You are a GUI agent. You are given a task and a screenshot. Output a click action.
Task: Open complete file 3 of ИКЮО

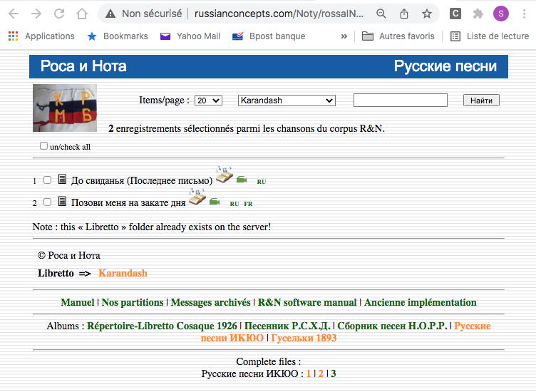[x=334, y=373]
